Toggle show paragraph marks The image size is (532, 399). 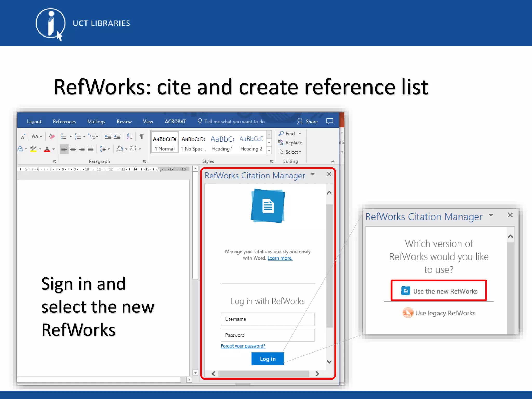click(142, 136)
